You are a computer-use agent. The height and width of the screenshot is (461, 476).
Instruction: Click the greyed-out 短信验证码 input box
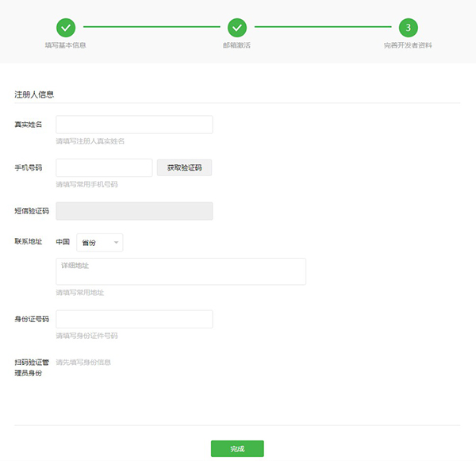(134, 210)
